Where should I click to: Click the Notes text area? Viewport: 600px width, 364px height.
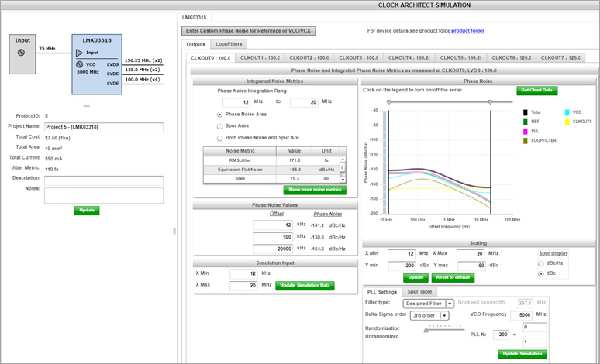click(x=104, y=195)
